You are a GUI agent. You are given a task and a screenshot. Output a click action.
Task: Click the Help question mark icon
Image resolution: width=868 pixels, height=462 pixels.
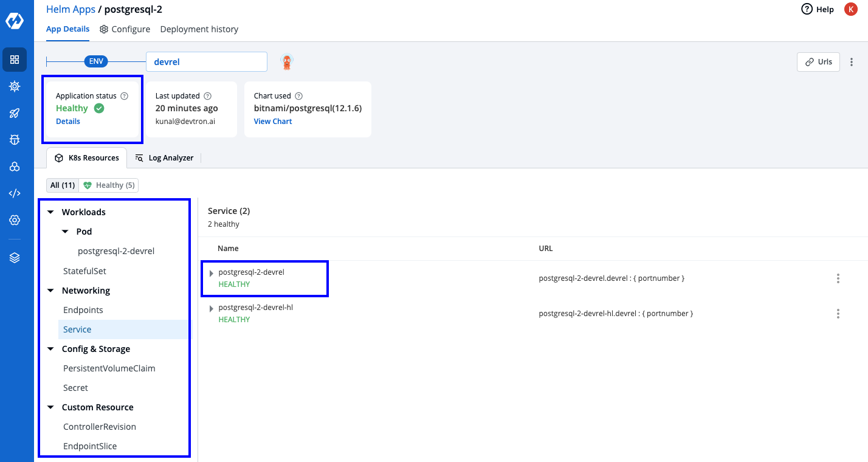[x=807, y=9]
